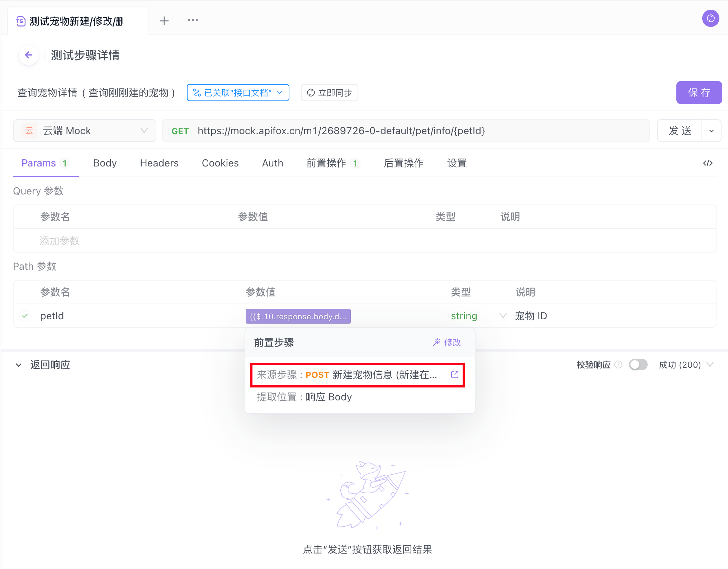The height and width of the screenshot is (569, 728).
Task: Click the purple sync icon top right
Action: 710,19
